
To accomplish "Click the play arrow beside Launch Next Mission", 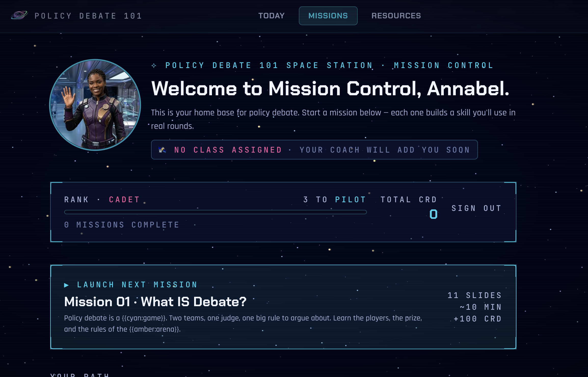I will (66, 285).
